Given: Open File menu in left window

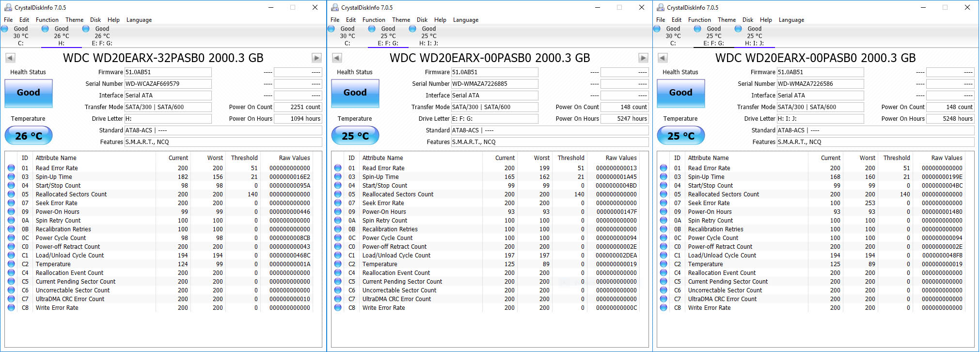Looking at the screenshot, I should click(8, 20).
